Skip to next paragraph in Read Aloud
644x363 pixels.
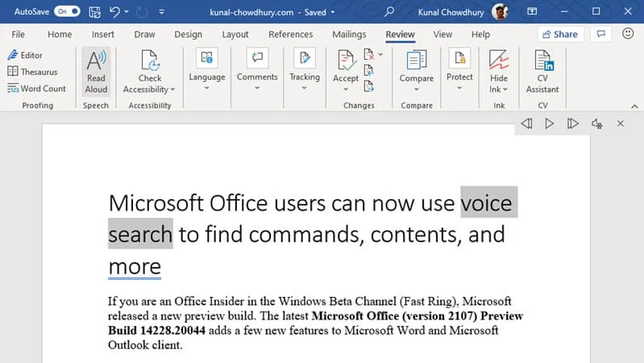(x=572, y=123)
